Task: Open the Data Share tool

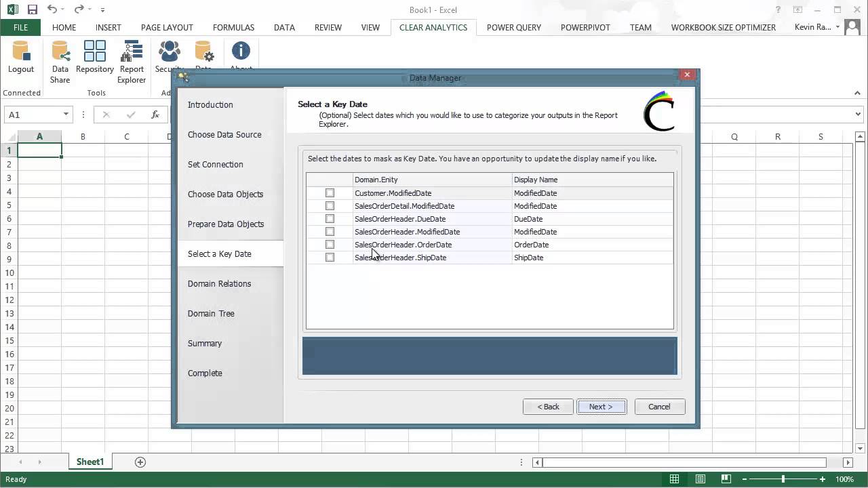Action: (60, 62)
